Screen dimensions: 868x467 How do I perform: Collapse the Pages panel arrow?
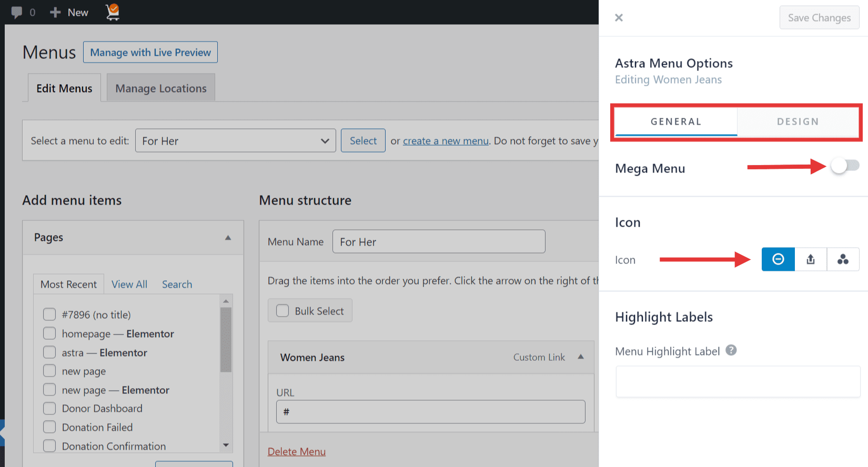tap(228, 238)
